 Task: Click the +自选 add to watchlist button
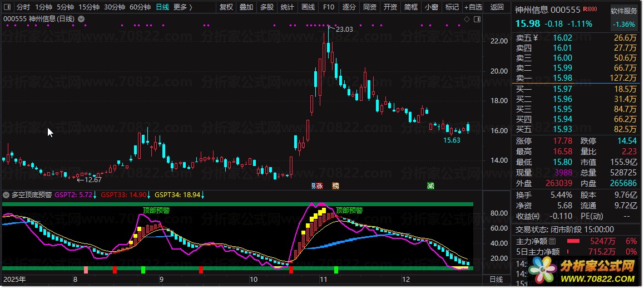click(472, 7)
